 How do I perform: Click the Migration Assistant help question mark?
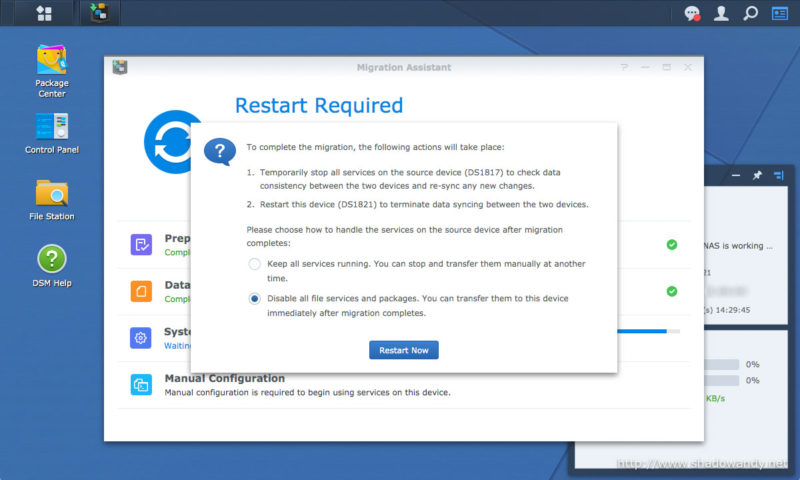click(x=624, y=67)
